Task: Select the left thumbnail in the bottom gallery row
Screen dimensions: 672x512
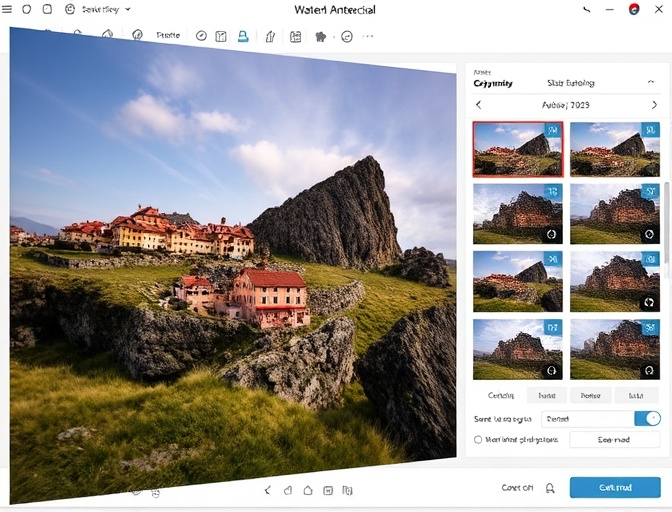Action: [x=518, y=350]
